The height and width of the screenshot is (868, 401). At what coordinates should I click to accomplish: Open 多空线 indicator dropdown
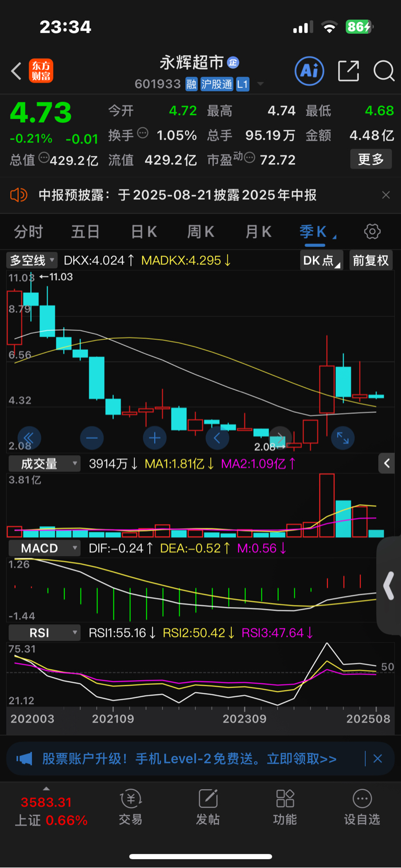[x=32, y=260]
